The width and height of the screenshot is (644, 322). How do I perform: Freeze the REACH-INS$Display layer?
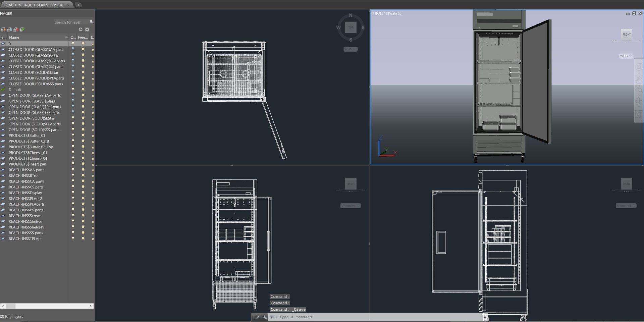[83, 193]
